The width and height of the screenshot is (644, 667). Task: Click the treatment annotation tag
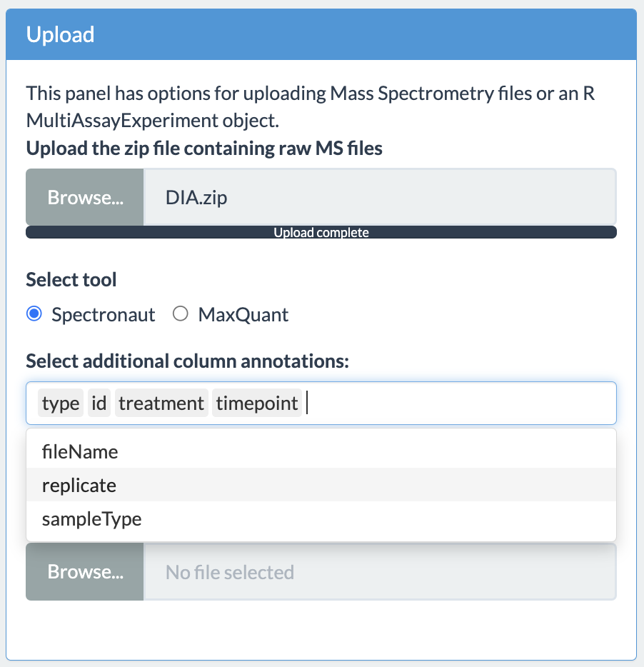[x=161, y=403]
